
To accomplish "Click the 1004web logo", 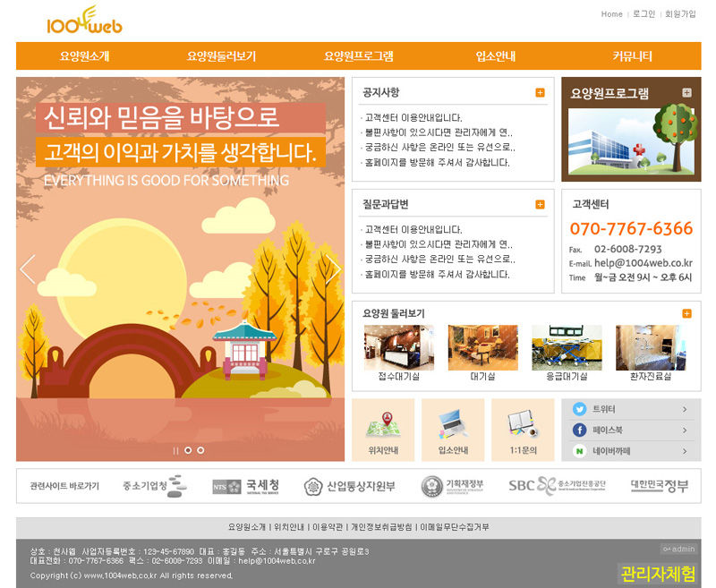I will point(84,21).
